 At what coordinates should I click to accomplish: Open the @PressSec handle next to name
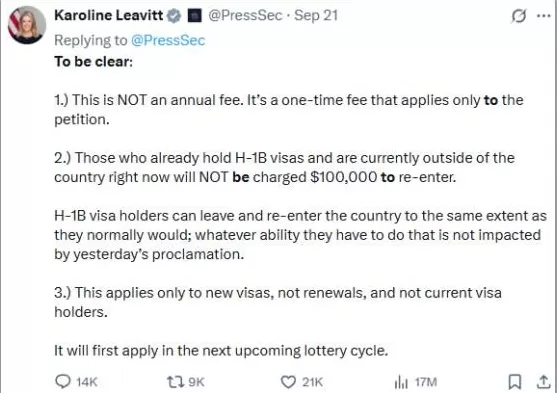click(x=245, y=15)
